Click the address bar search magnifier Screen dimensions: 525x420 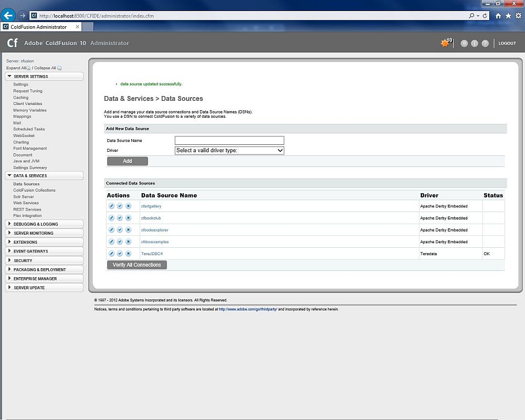click(472, 16)
